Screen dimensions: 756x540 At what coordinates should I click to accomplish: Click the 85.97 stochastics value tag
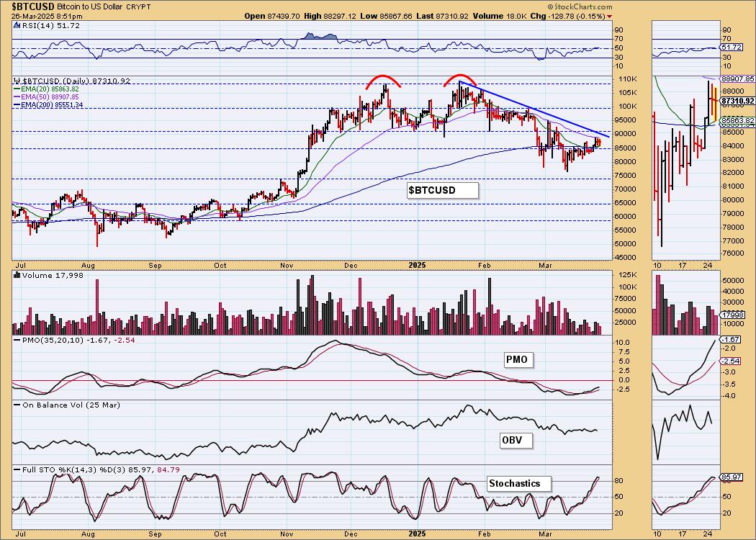pyautogui.click(x=732, y=477)
